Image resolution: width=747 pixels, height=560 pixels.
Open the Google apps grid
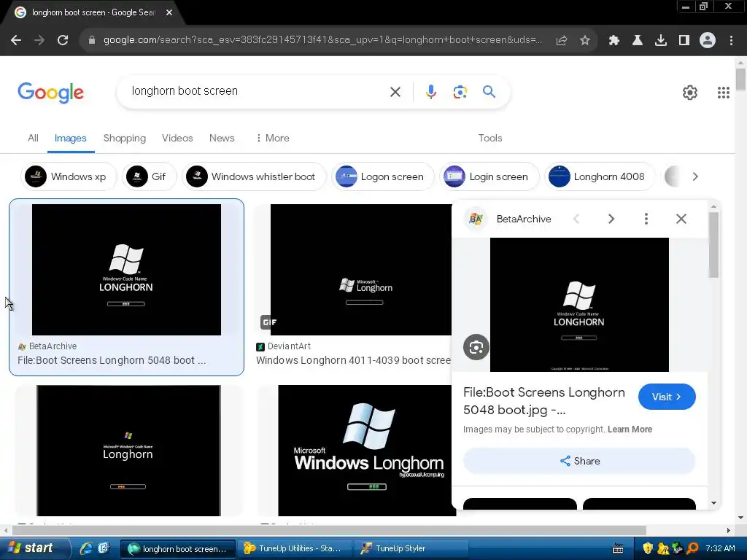723,93
